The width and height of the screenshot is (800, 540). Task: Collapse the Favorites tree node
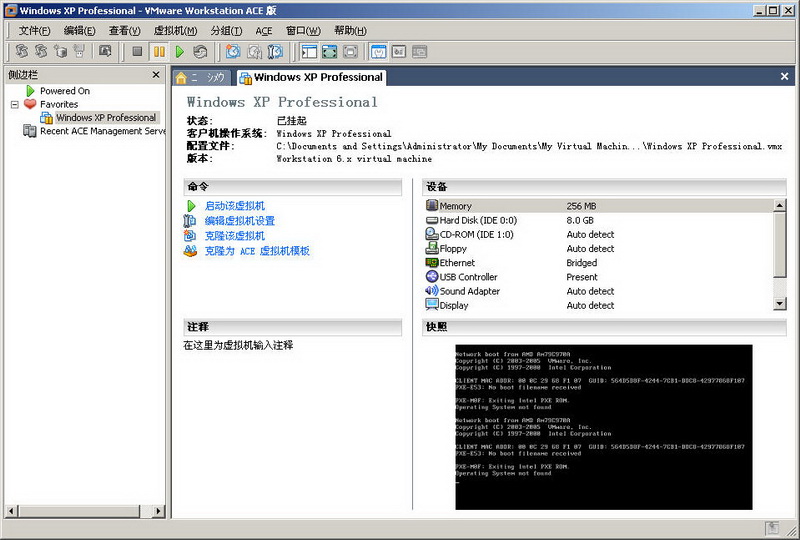15,105
